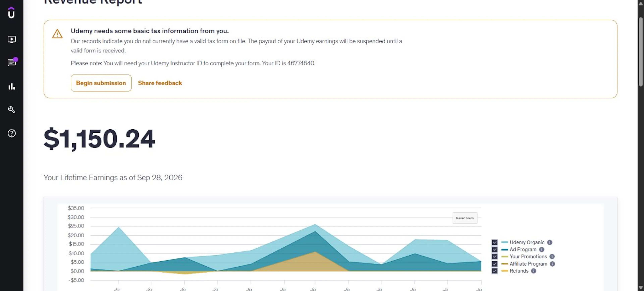Click the Affiliate Program brown legend swatch
Viewport: 644px width, 291px height.
pyautogui.click(x=504, y=264)
